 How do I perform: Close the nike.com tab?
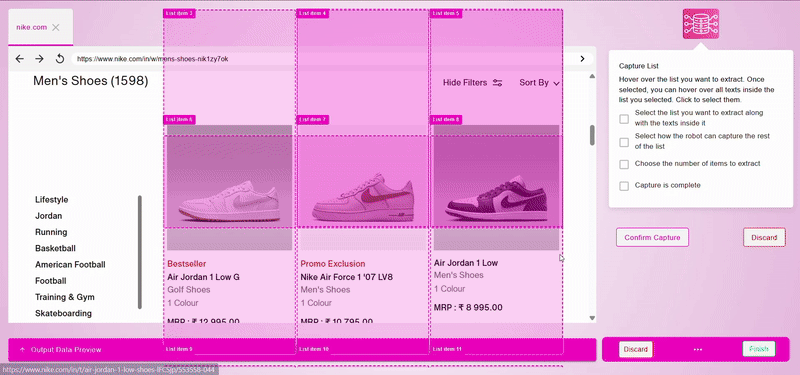[56, 28]
